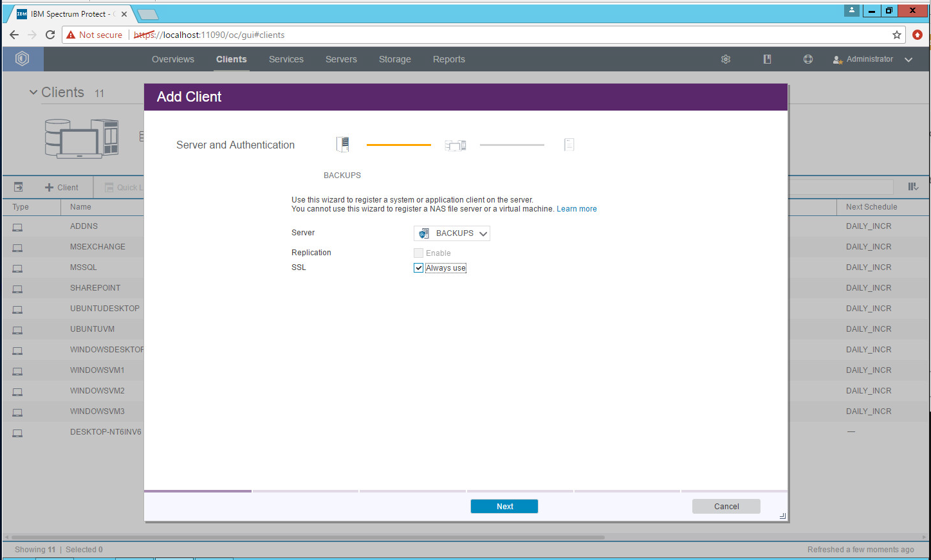Click the summary document step icon

(x=569, y=145)
